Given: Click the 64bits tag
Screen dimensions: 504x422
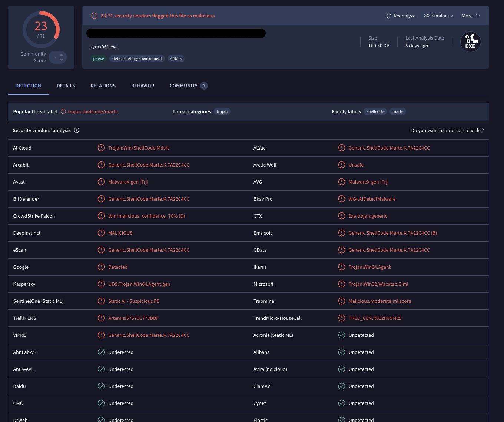Looking at the screenshot, I should 176,58.
